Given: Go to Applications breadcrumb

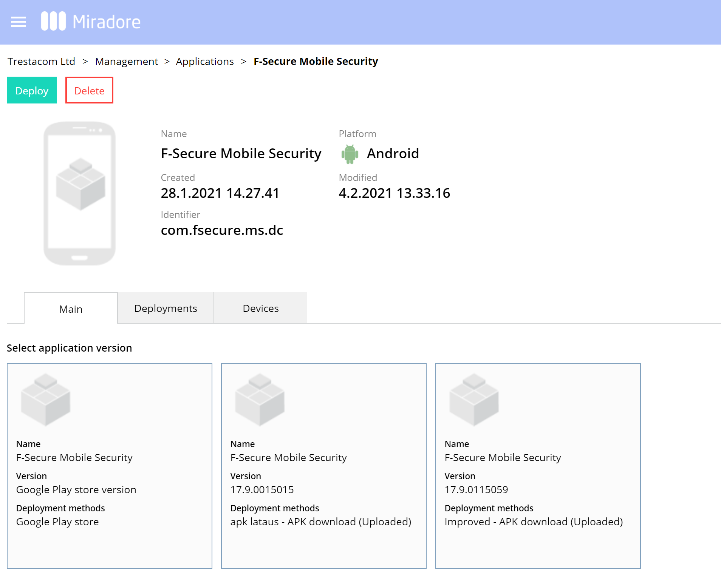Looking at the screenshot, I should tap(205, 61).
